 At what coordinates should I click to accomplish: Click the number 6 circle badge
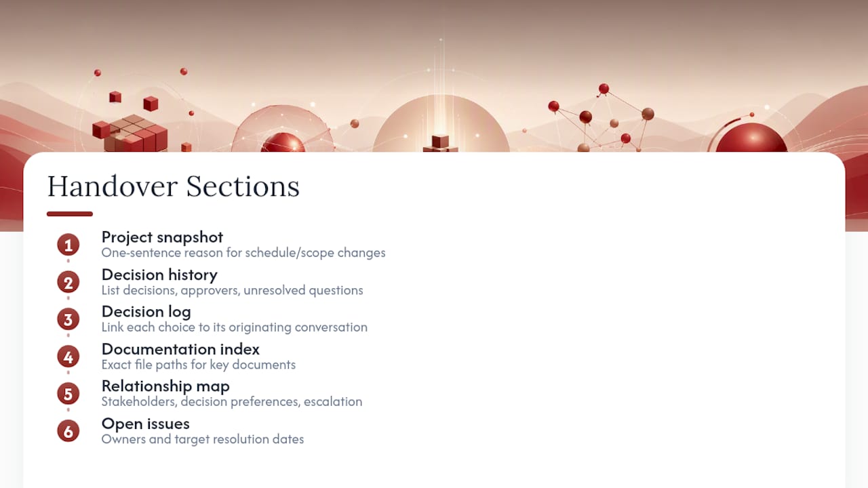tap(68, 431)
